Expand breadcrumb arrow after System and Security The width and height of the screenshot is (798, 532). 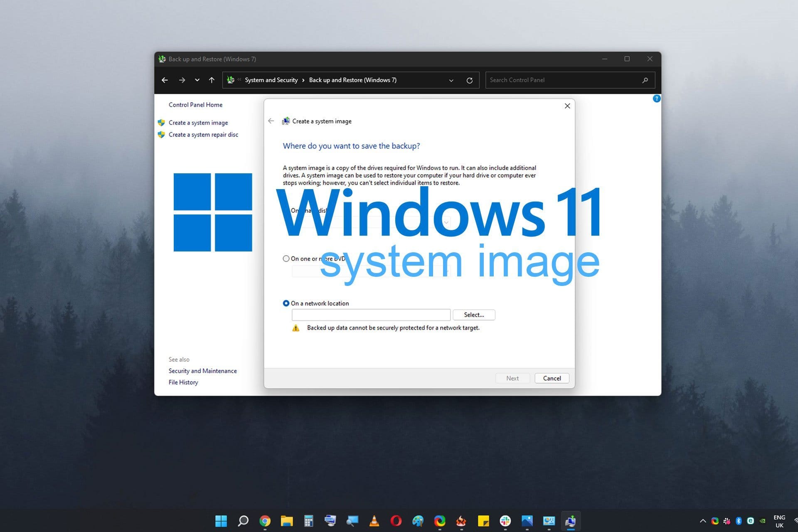(303, 80)
